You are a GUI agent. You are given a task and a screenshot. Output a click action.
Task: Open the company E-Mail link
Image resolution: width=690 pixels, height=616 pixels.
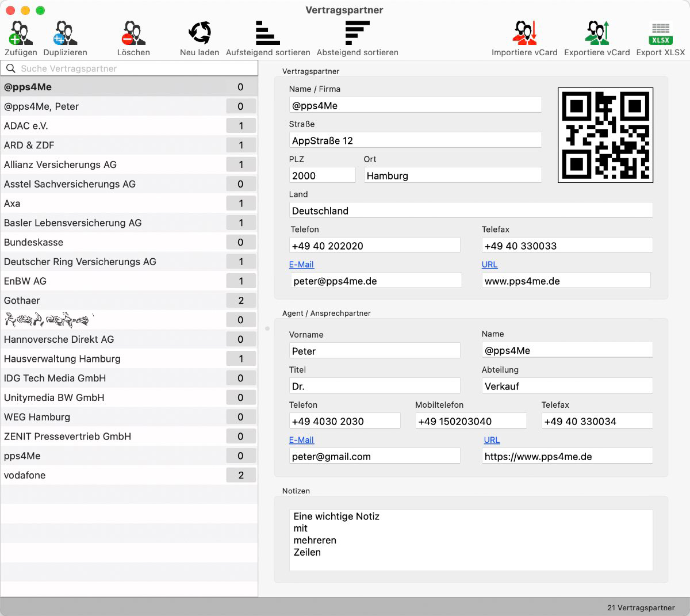click(x=301, y=265)
